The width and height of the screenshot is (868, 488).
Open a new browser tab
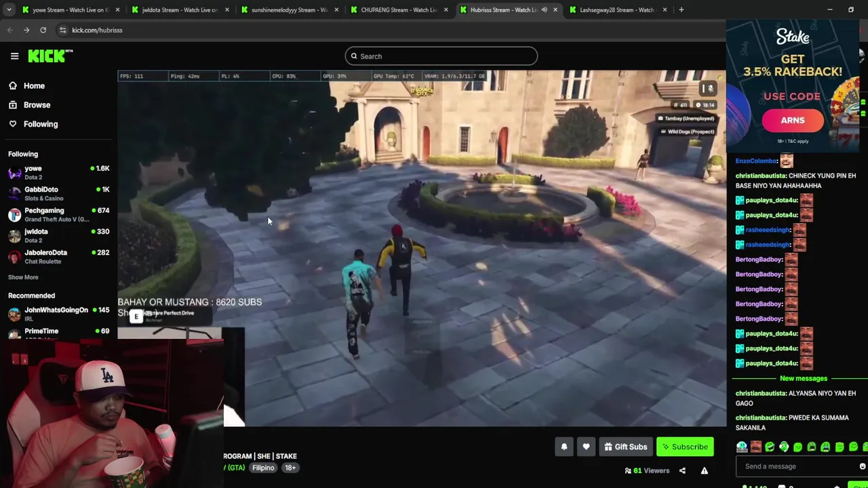click(681, 9)
